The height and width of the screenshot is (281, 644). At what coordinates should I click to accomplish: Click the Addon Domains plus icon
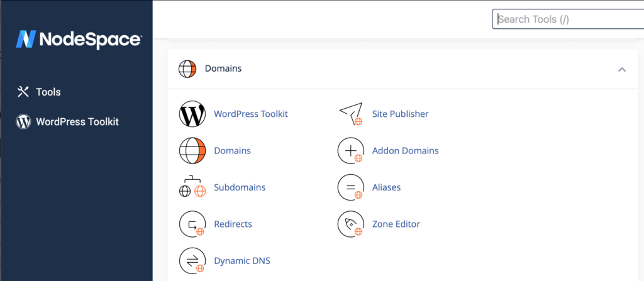tap(351, 151)
